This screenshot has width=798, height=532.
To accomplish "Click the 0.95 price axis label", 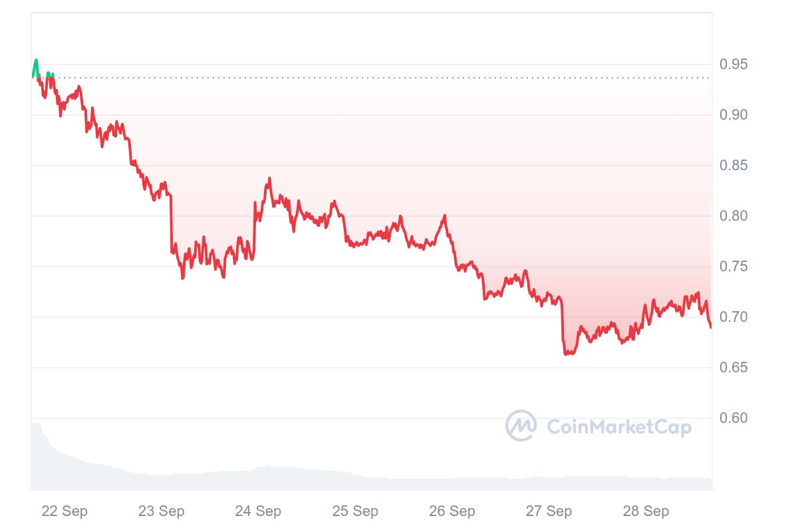I will pyautogui.click(x=734, y=65).
